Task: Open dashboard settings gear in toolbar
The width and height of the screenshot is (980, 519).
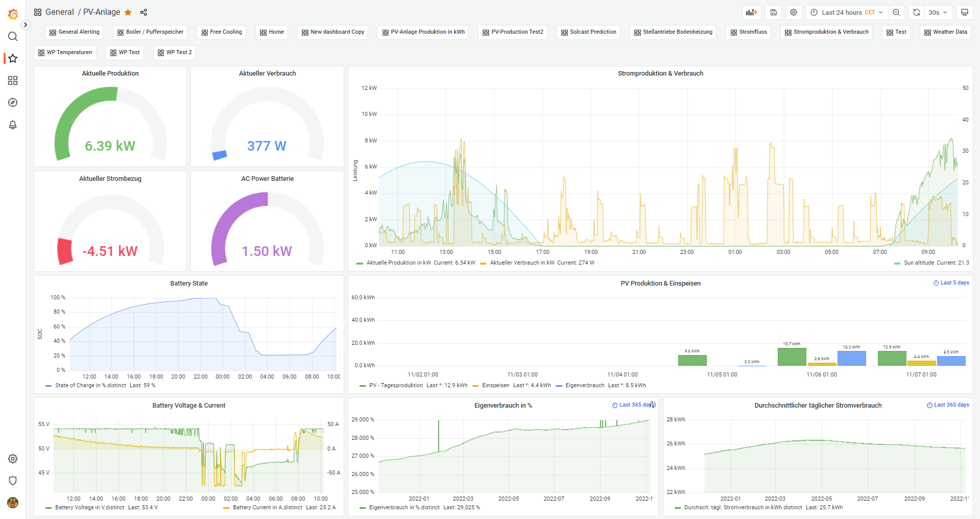Action: click(794, 12)
